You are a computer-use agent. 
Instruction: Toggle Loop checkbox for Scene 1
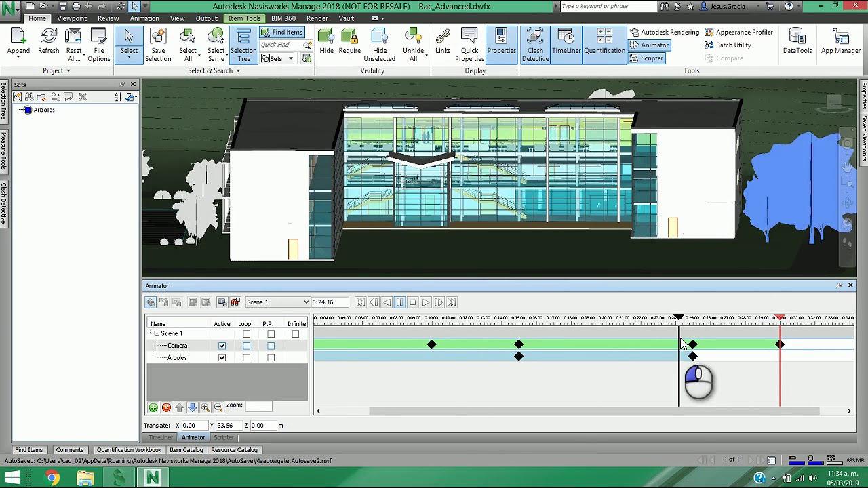pos(246,333)
